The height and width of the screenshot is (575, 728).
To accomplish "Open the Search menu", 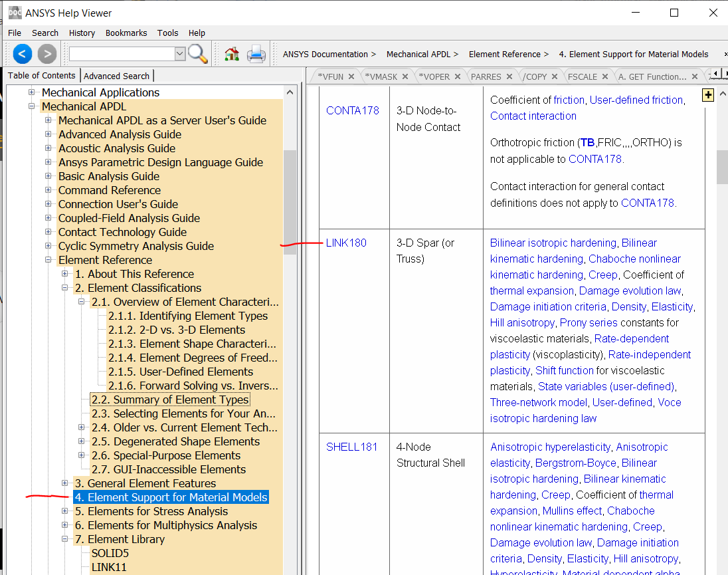I will (45, 33).
